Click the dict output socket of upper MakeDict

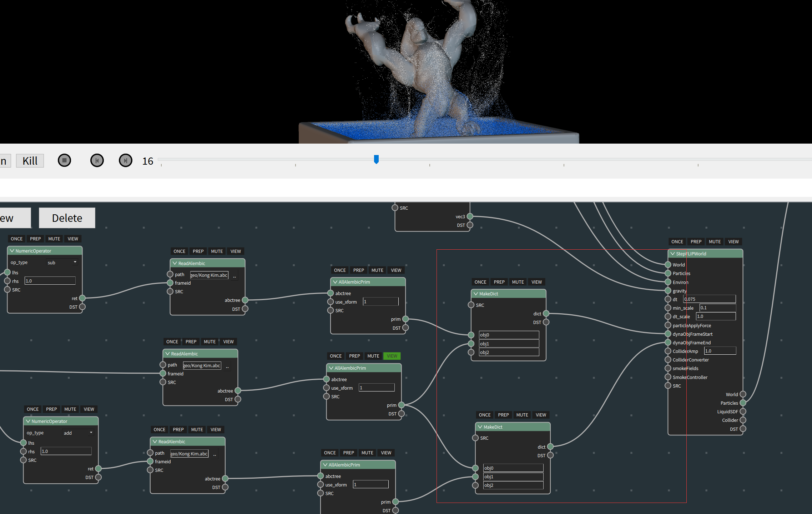546,314
